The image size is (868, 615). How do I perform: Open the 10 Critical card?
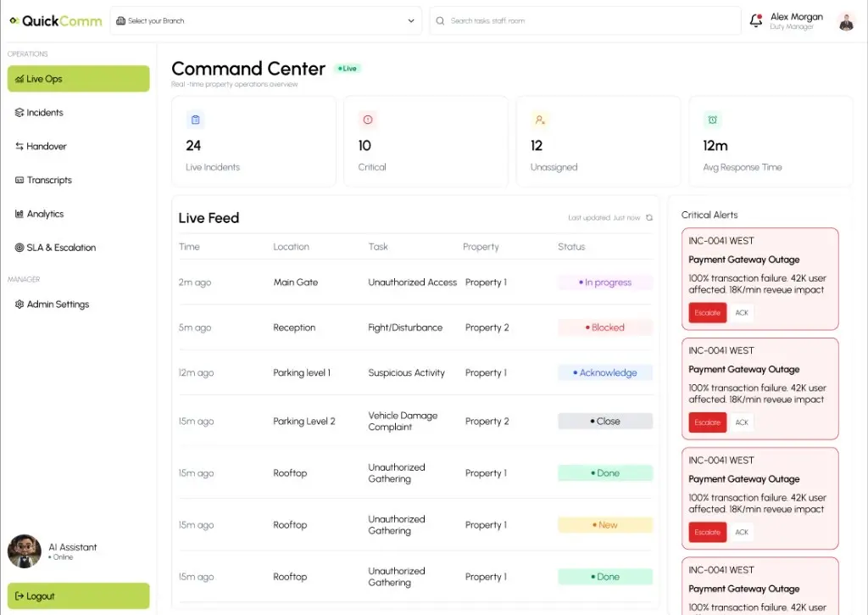pos(426,142)
